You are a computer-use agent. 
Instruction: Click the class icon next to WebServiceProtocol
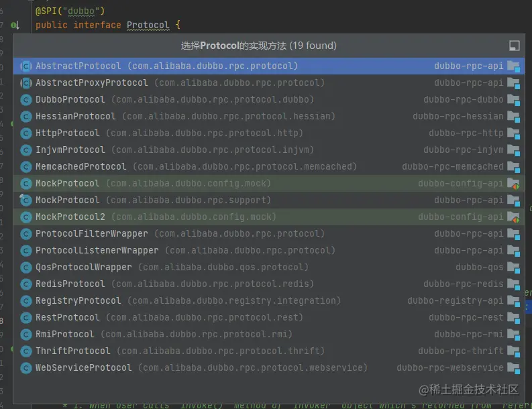[x=26, y=368]
